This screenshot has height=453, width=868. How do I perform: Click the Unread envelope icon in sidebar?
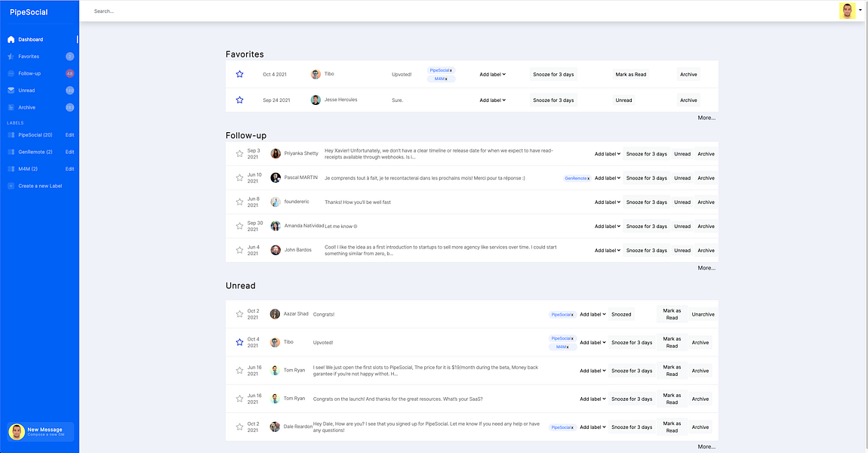pyautogui.click(x=11, y=91)
